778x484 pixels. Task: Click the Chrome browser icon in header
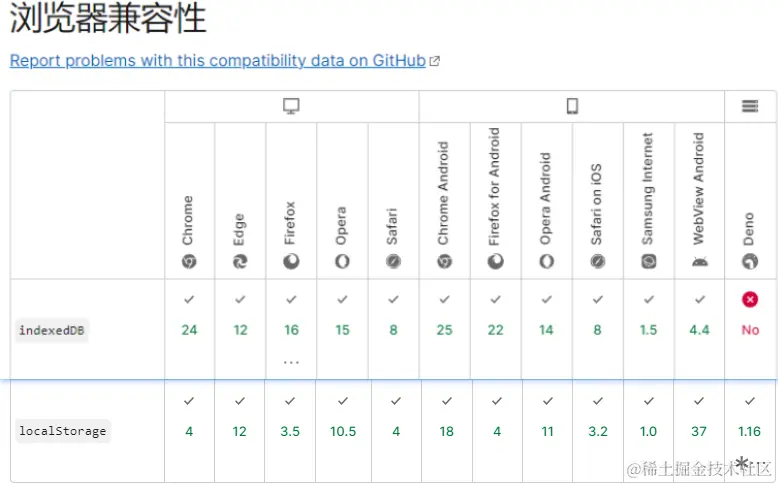coord(189,262)
